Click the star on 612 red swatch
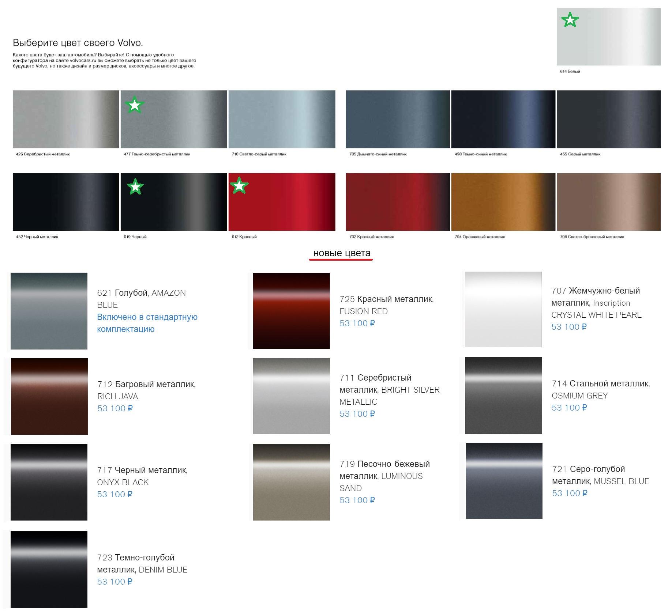 [239, 186]
